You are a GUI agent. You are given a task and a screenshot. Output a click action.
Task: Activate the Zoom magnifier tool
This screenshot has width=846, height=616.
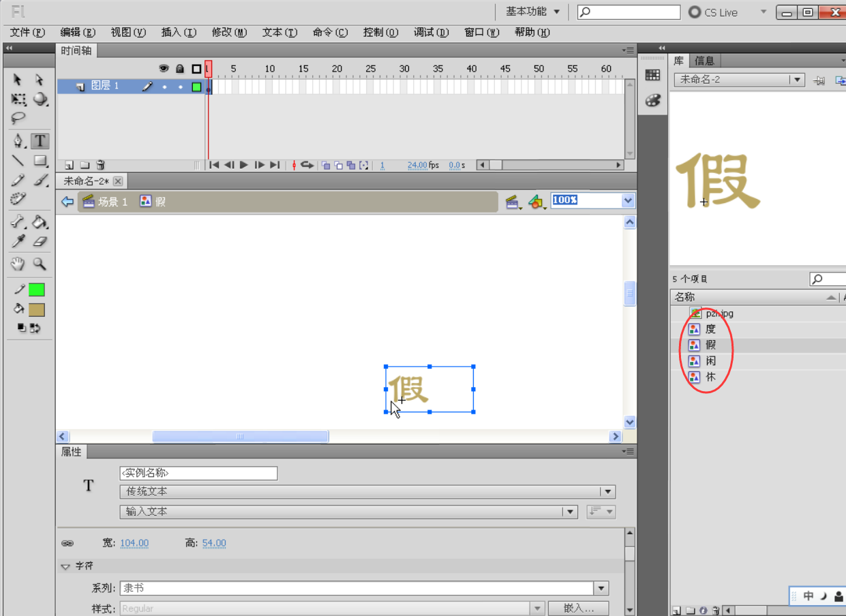coord(40,264)
